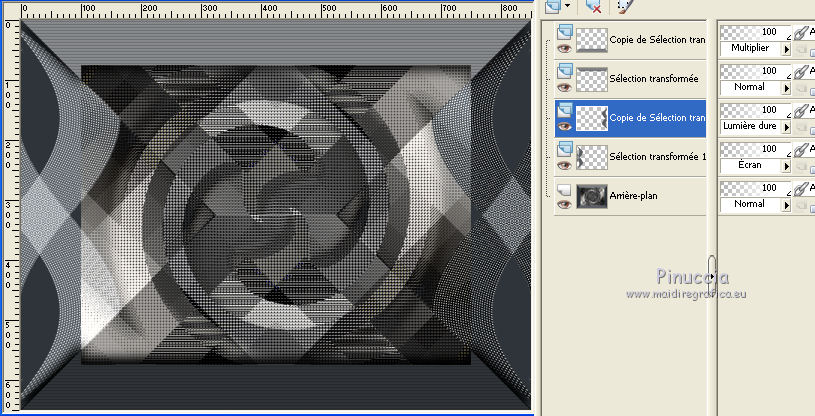The width and height of the screenshot is (815, 416).
Task: Hide the highlighted Lumière dure layer
Action: click(564, 126)
